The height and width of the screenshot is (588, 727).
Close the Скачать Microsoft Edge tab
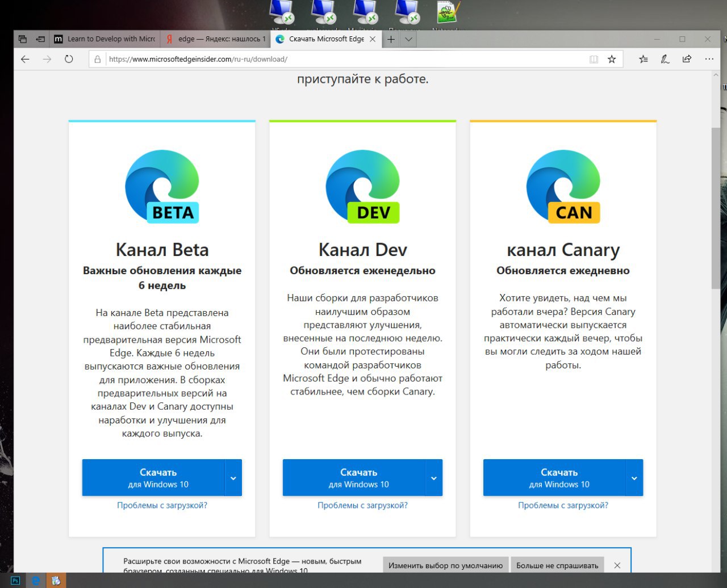coord(373,39)
